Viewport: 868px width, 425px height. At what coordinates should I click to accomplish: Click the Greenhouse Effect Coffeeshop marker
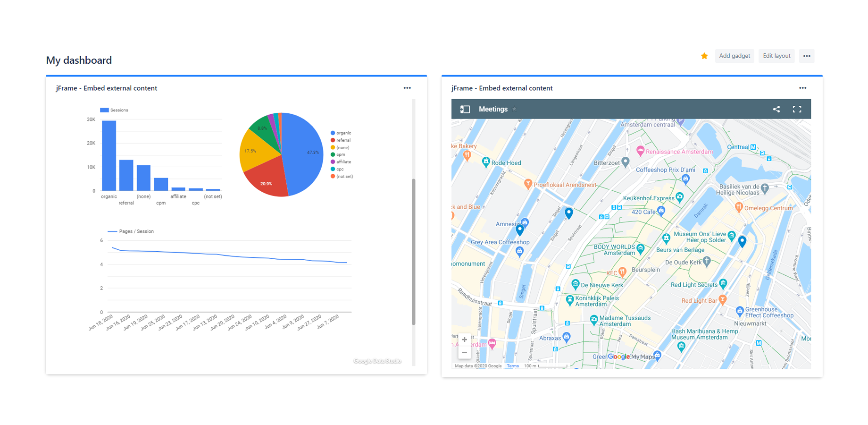click(x=740, y=311)
